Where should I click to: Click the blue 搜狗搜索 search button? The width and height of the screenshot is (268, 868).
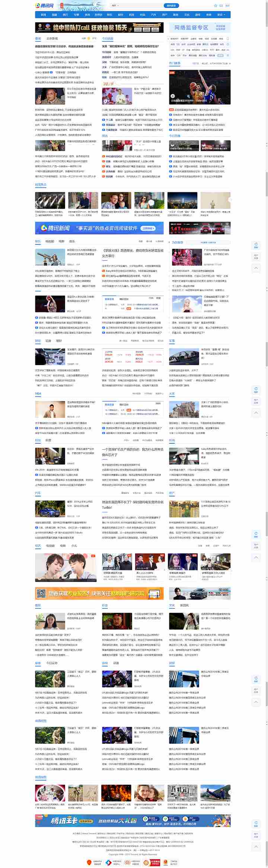pyautogui.click(x=171, y=6)
